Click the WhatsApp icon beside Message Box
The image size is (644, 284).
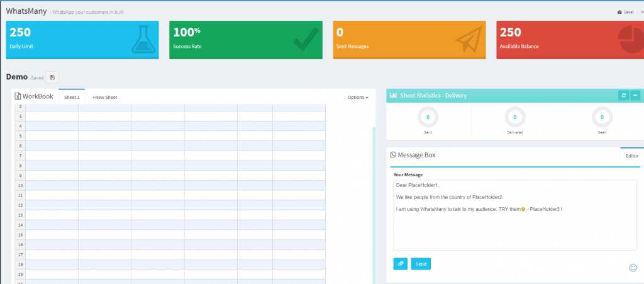coord(393,155)
